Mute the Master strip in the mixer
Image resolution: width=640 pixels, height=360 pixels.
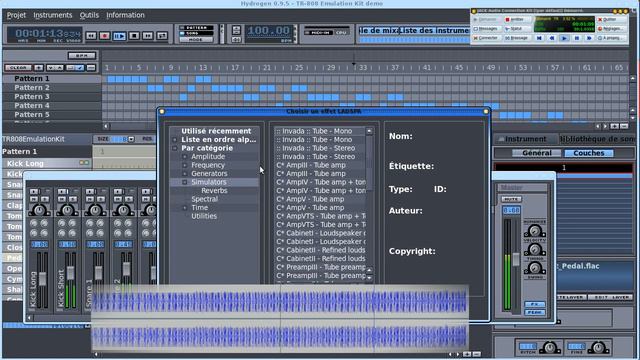(x=511, y=199)
